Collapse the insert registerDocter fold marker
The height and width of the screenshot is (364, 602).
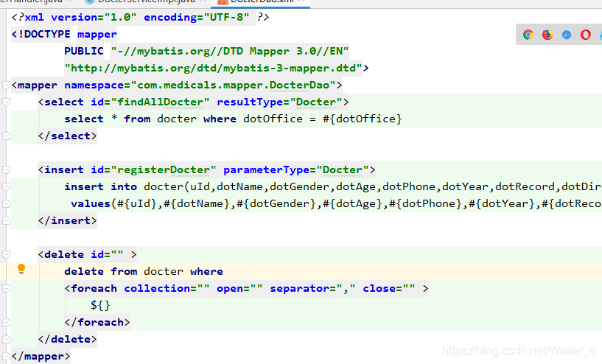pyautogui.click(x=6, y=169)
